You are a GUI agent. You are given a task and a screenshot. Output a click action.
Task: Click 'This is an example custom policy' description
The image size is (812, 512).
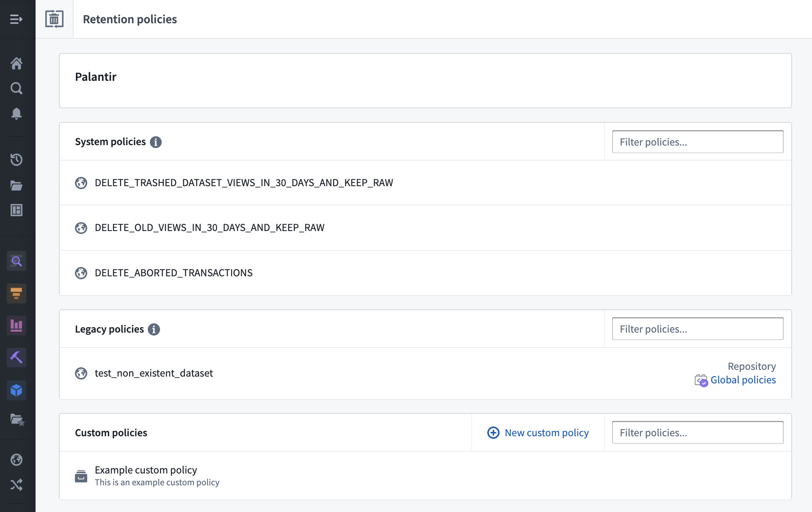[x=157, y=482]
